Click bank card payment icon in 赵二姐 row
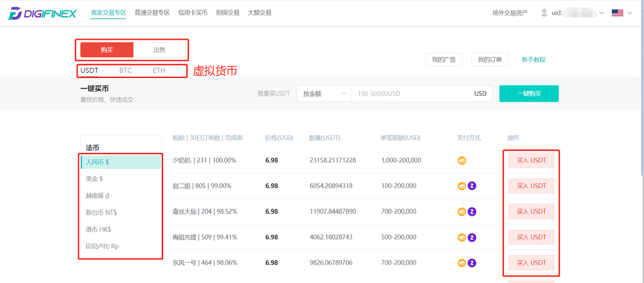The image size is (644, 283). coord(462,186)
